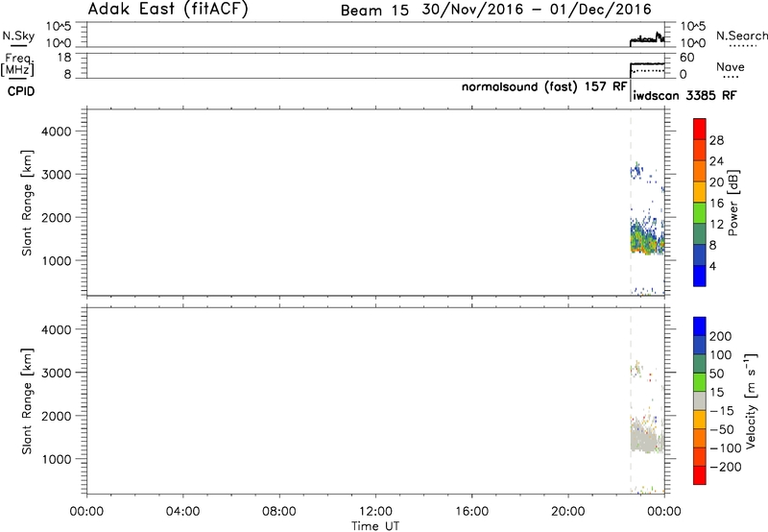768x532 pixels.
Task: Click the '12:00' time axis tick label
Action: tap(375, 512)
